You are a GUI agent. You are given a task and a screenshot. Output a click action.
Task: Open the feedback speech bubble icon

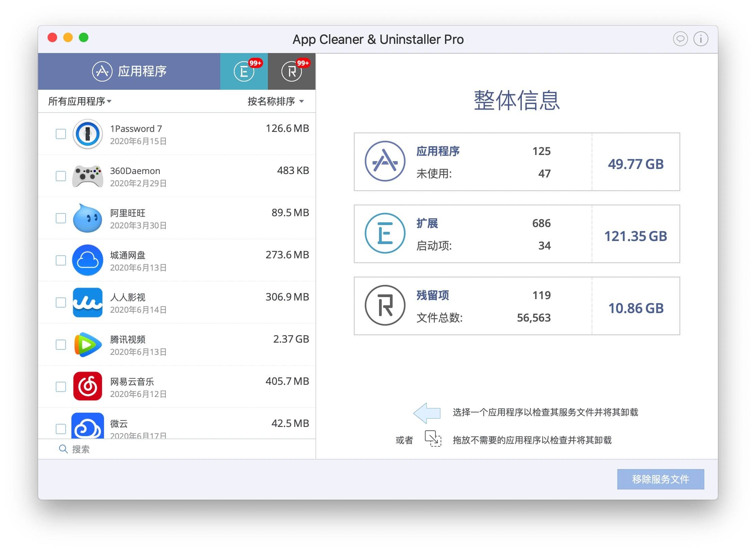tap(680, 39)
